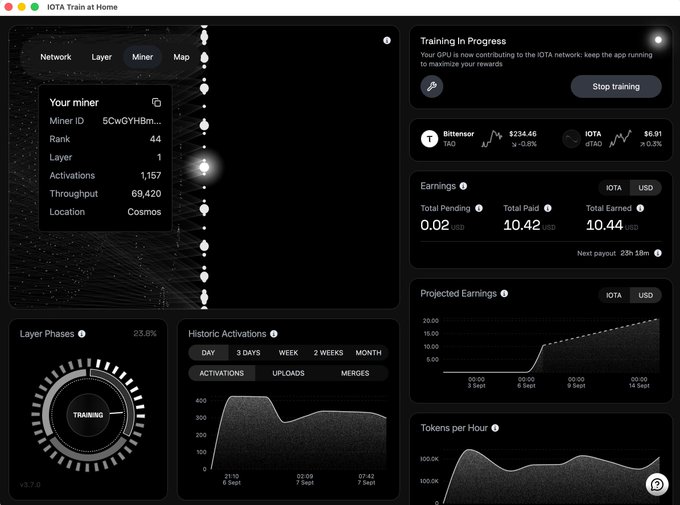Click Stop training button

coord(616,86)
